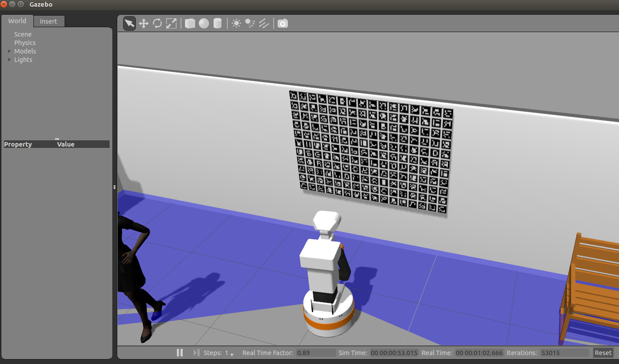Expand the Models tree node
This screenshot has height=364, width=619.
click(x=9, y=51)
